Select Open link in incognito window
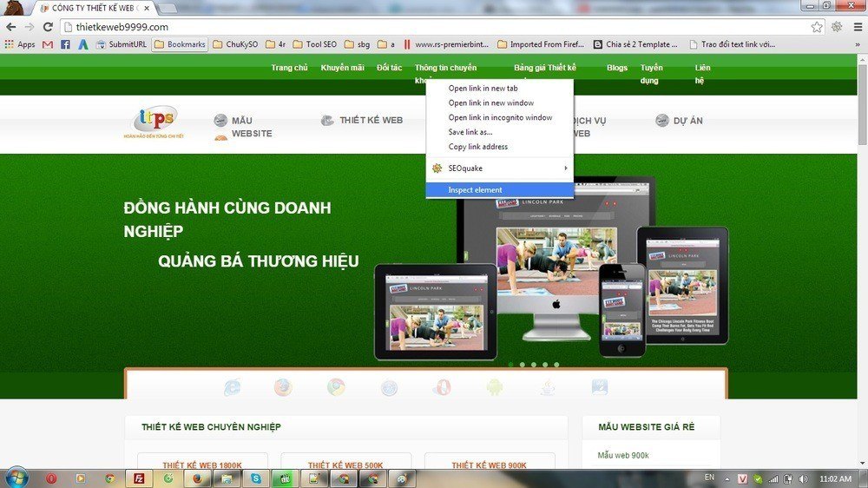Viewport: 868px width, 488px height. click(x=499, y=117)
